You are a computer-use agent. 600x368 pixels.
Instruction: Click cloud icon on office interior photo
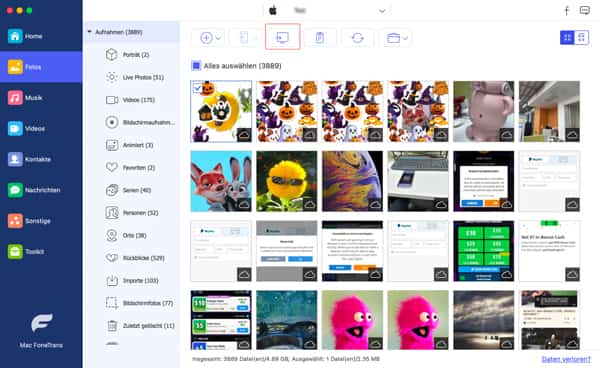tap(572, 135)
